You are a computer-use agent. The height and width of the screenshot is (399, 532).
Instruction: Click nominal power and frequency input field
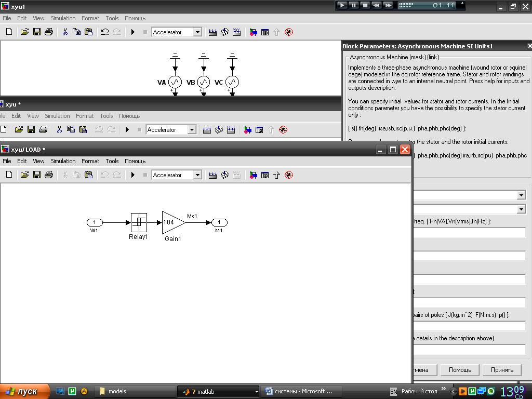click(x=470, y=232)
